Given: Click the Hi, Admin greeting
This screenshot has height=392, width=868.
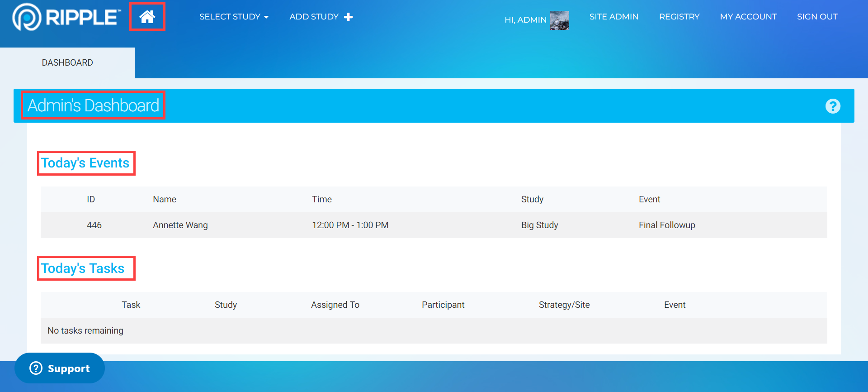Looking at the screenshot, I should coord(525,20).
